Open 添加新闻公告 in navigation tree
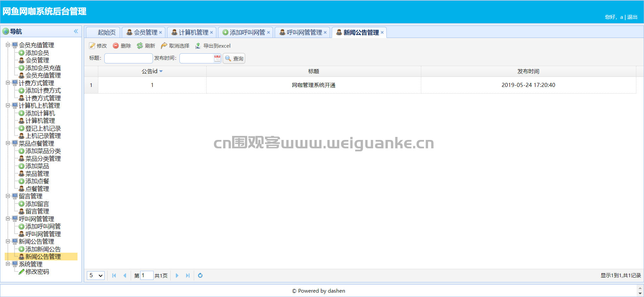 [43, 249]
